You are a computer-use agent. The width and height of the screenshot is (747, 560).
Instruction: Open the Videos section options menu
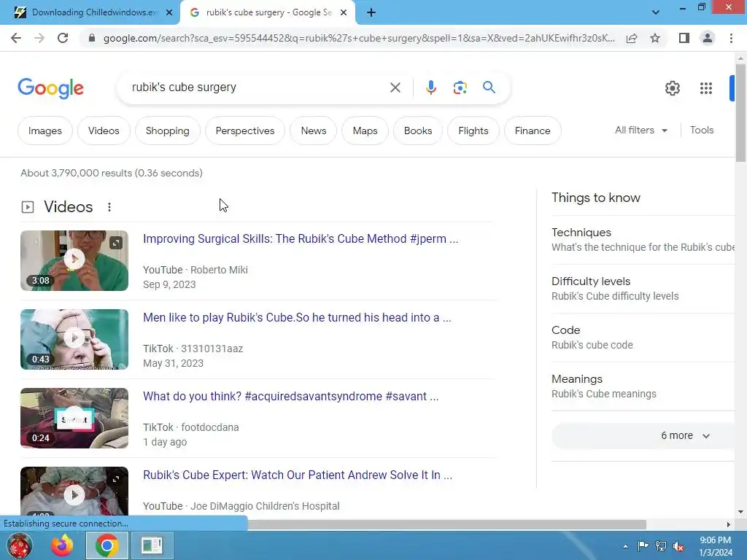(x=109, y=207)
